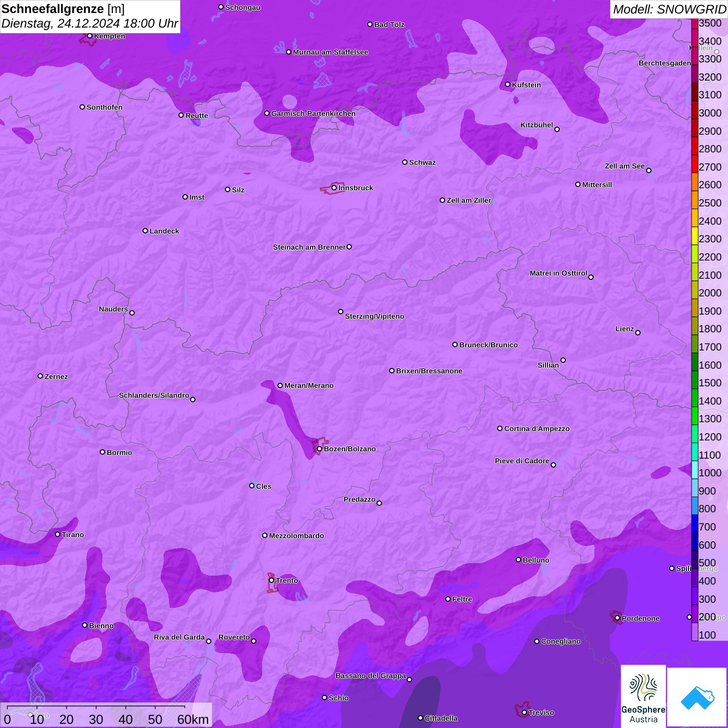Click the 'Bad Tölz' label
This screenshot has height=728, width=728.
[389, 24]
